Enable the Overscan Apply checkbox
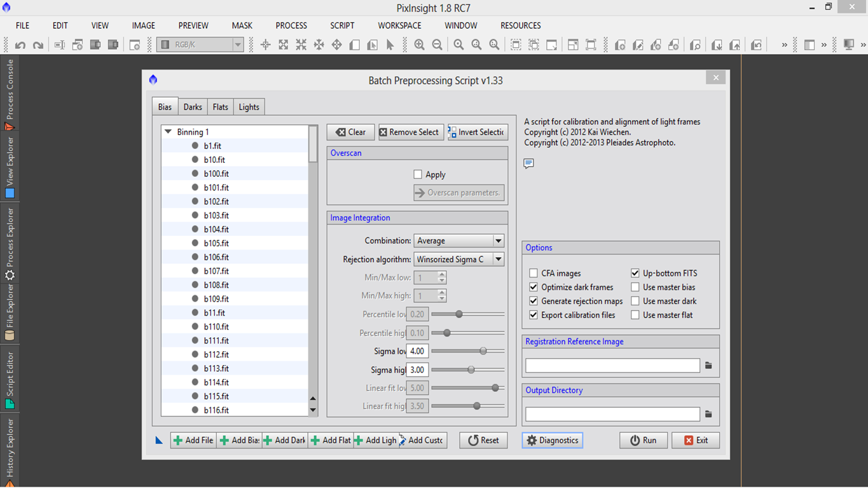 pyautogui.click(x=418, y=174)
